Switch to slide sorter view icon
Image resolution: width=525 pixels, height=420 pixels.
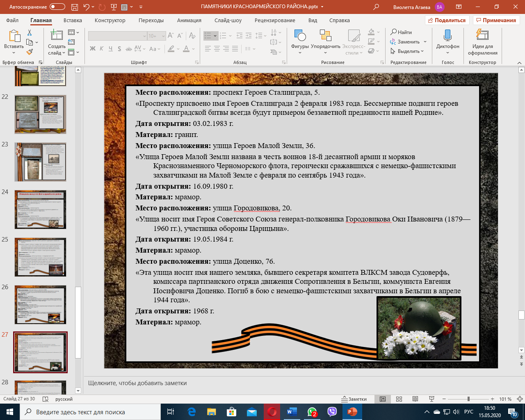click(399, 399)
